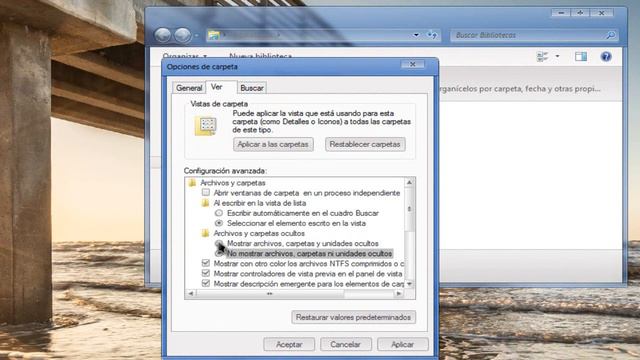Change the view with the view icon

[x=542, y=56]
